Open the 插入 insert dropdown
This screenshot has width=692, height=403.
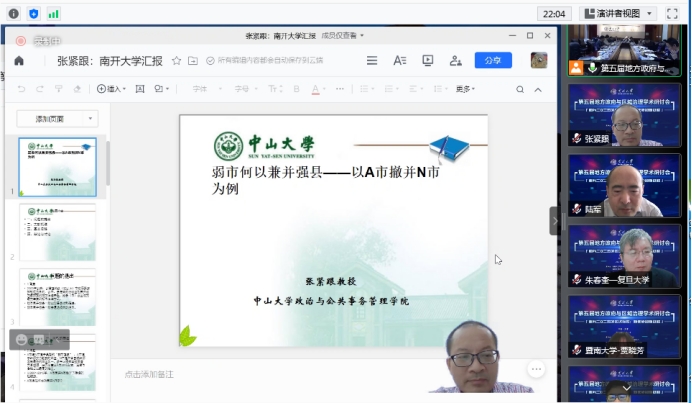coord(110,89)
